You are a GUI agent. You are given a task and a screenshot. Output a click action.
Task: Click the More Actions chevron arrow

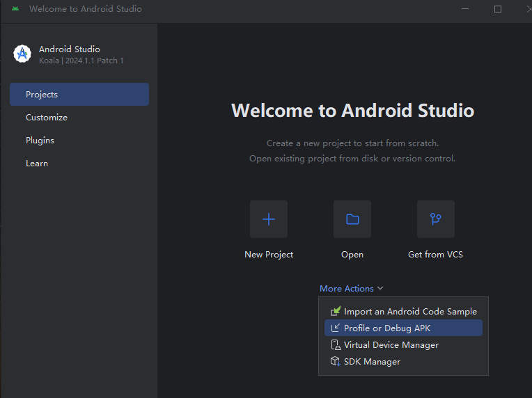(380, 288)
